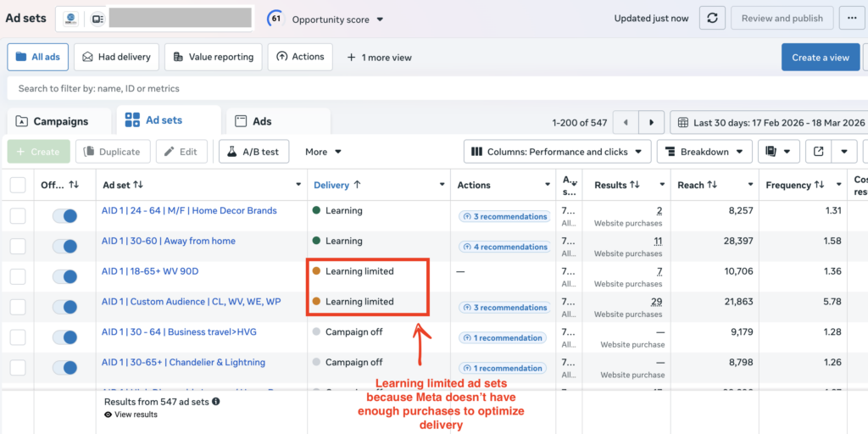868x434 pixels.
Task: Add 1 more view with plus icon
Action: [379, 58]
